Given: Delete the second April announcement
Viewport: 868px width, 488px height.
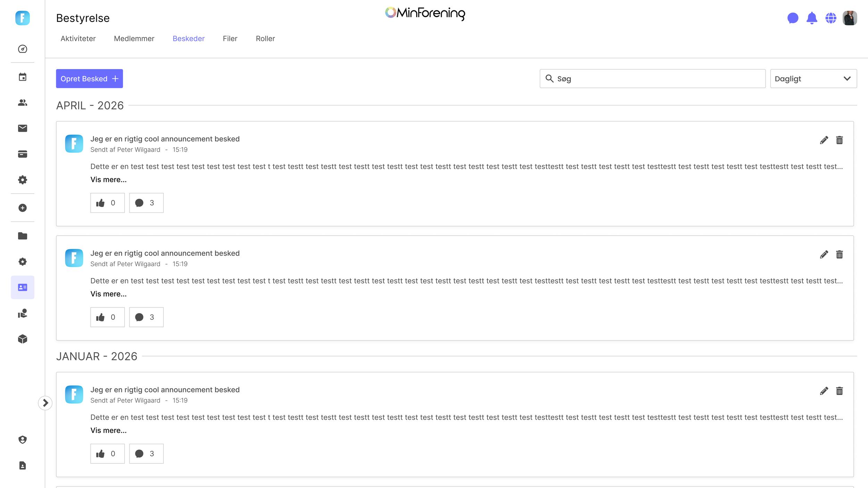Looking at the screenshot, I should coord(840,254).
